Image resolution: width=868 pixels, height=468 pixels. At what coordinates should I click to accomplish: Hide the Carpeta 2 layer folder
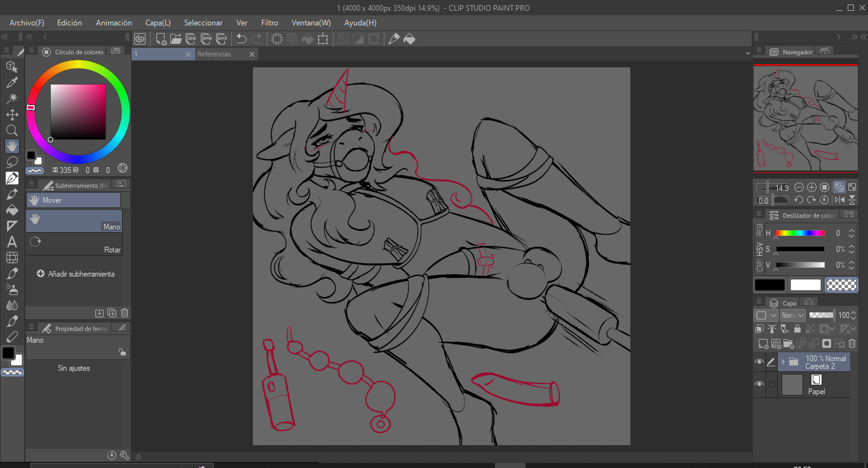[x=759, y=362]
